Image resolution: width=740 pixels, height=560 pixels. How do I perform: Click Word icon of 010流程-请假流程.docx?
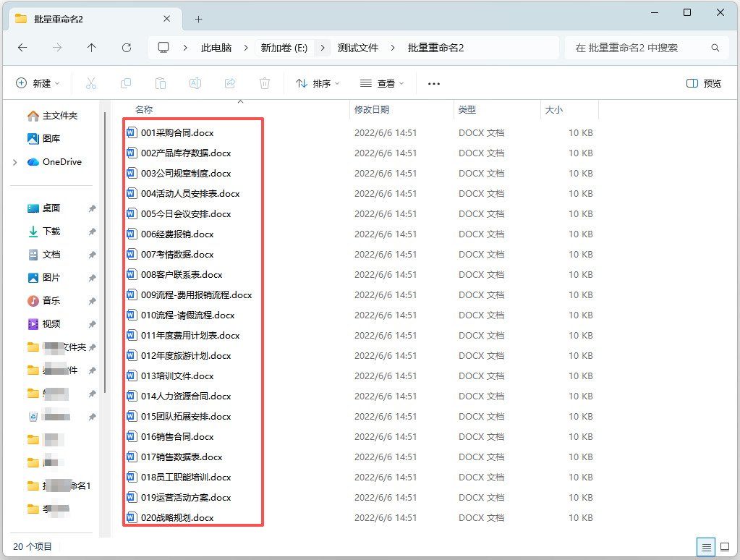tap(132, 315)
